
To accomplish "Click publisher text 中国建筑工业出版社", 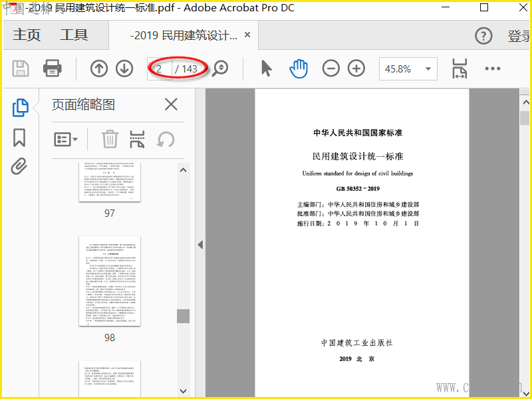I will (x=357, y=342).
